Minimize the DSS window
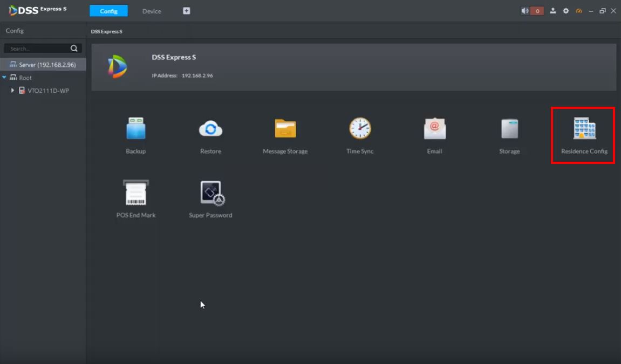The image size is (621, 364). coord(591,11)
